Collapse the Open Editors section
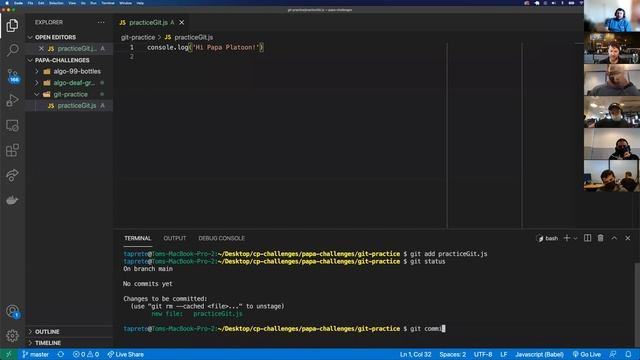 coord(55,37)
